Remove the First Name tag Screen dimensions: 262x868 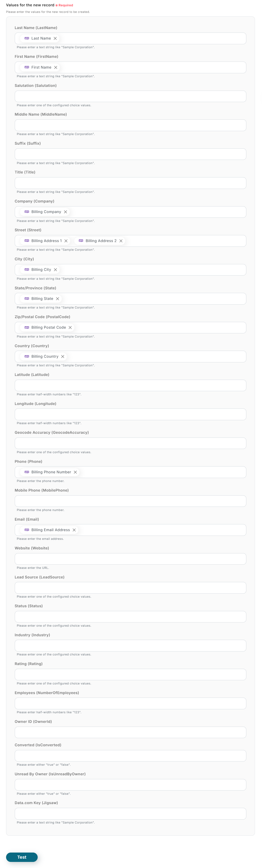[56, 67]
